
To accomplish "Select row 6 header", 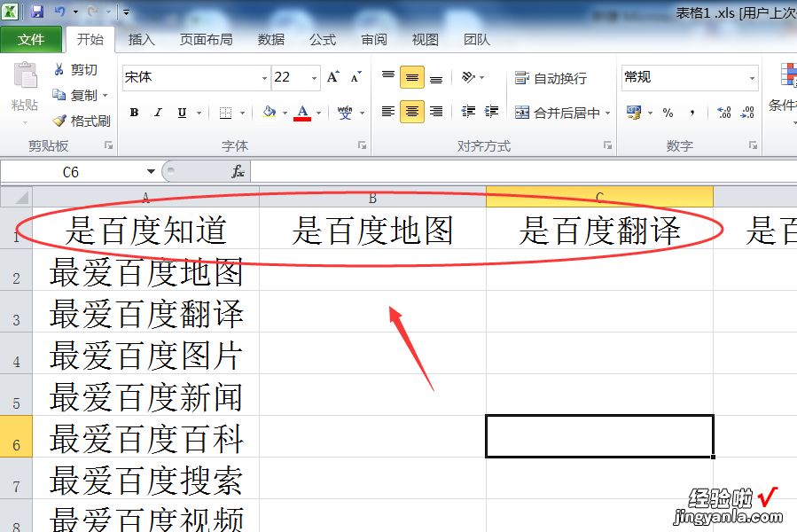I will pyautogui.click(x=16, y=436).
